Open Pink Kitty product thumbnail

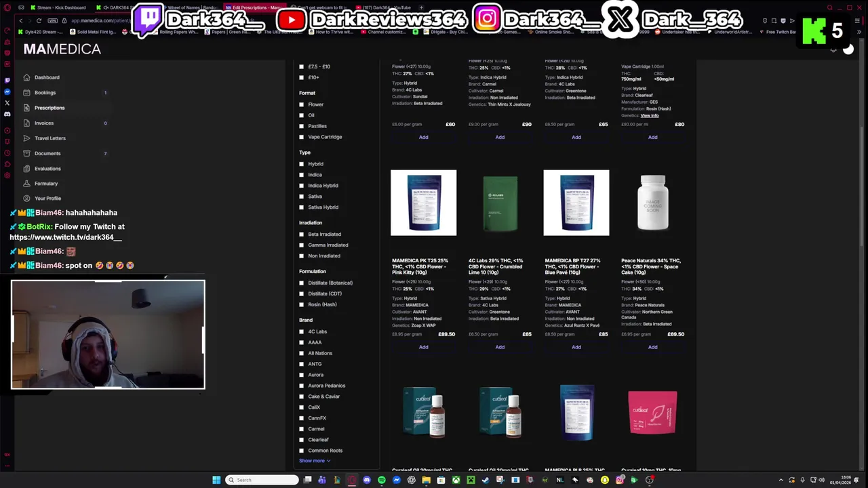pos(423,203)
